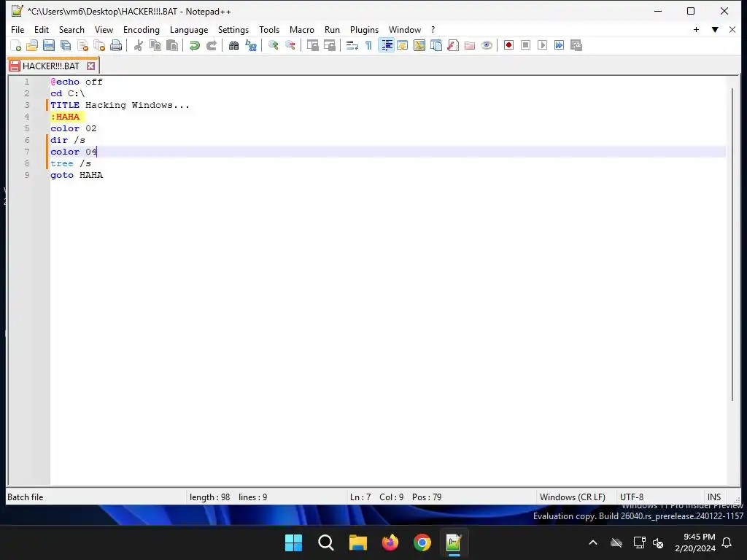Open the Run menu
The height and width of the screenshot is (560, 747).
[332, 29]
